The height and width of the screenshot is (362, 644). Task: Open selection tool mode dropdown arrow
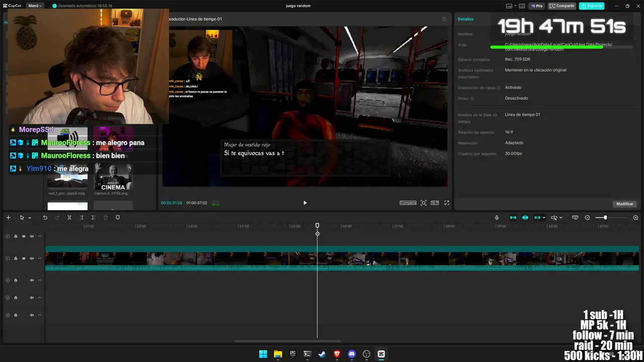click(x=30, y=218)
